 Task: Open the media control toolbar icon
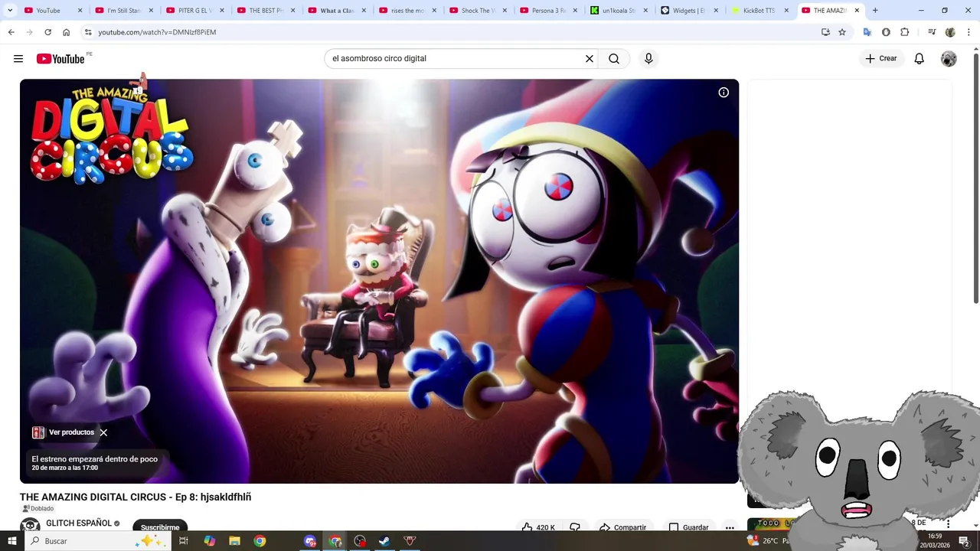click(932, 32)
